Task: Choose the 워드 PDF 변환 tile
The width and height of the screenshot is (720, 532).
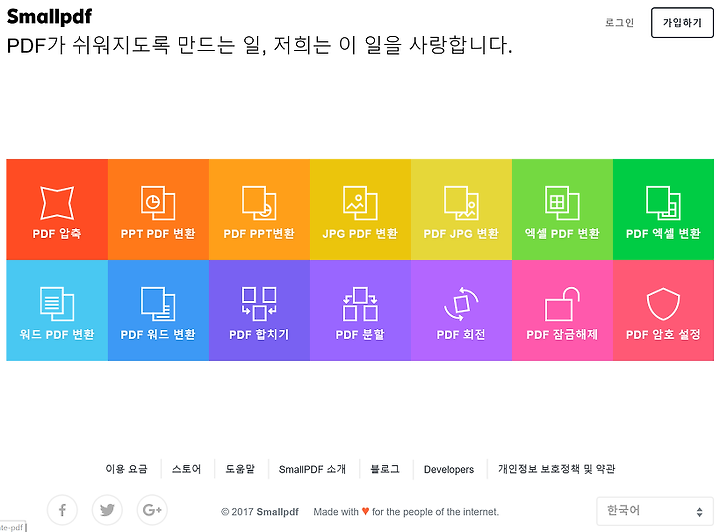Action: [57, 310]
